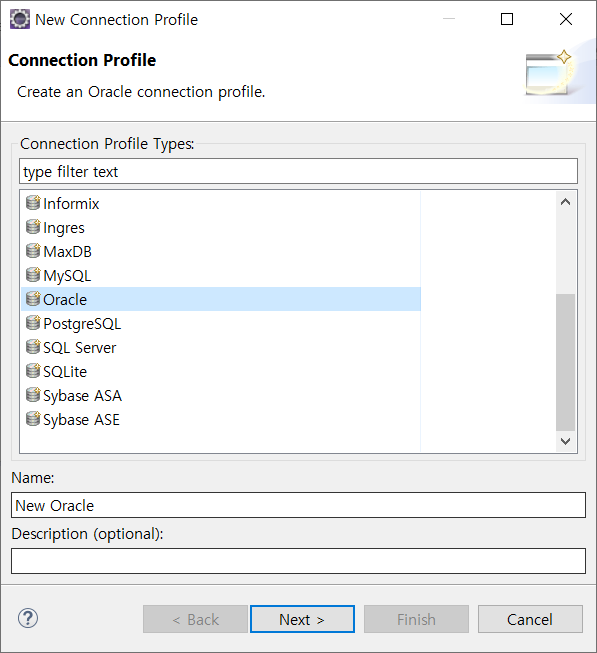Viewport: 597px width, 653px height.
Task: Click the Oracle database icon
Action: 33,299
